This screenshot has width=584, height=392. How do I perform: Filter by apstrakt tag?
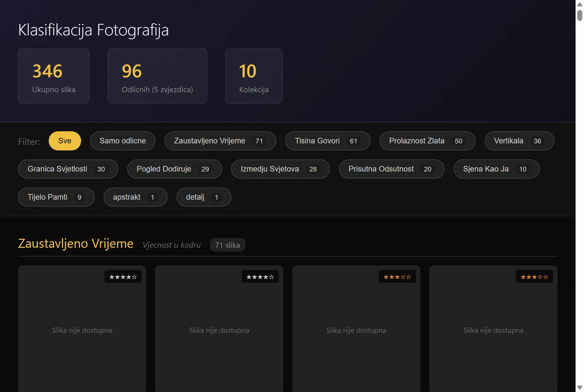135,197
